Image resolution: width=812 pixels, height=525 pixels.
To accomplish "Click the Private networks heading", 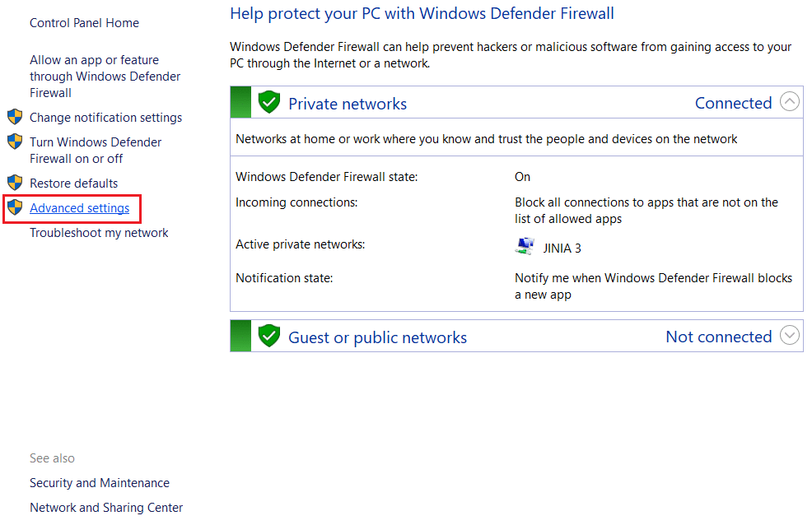I will [348, 104].
